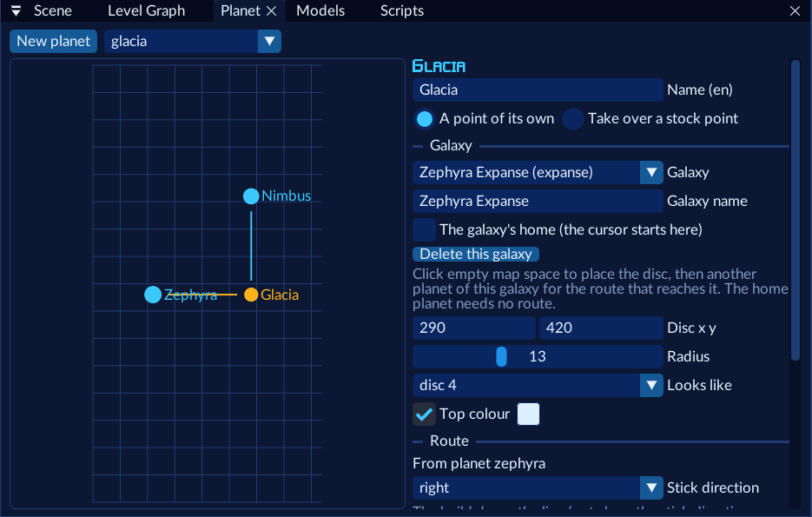Screen dimensions: 812x517
Task: Switch to the Scene tab
Action: click(52, 11)
